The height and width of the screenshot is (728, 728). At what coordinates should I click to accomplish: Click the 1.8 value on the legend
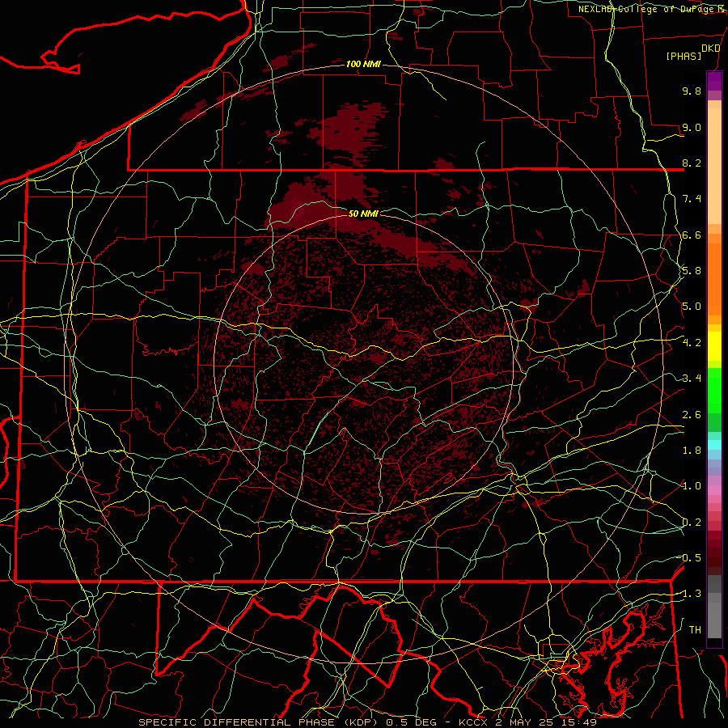pos(692,451)
